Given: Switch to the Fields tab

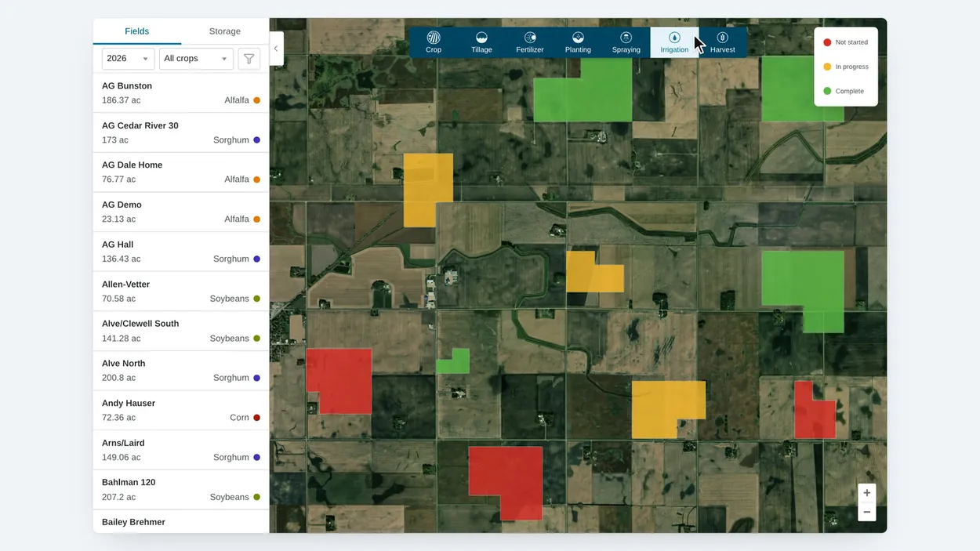Looking at the screenshot, I should [x=137, y=31].
